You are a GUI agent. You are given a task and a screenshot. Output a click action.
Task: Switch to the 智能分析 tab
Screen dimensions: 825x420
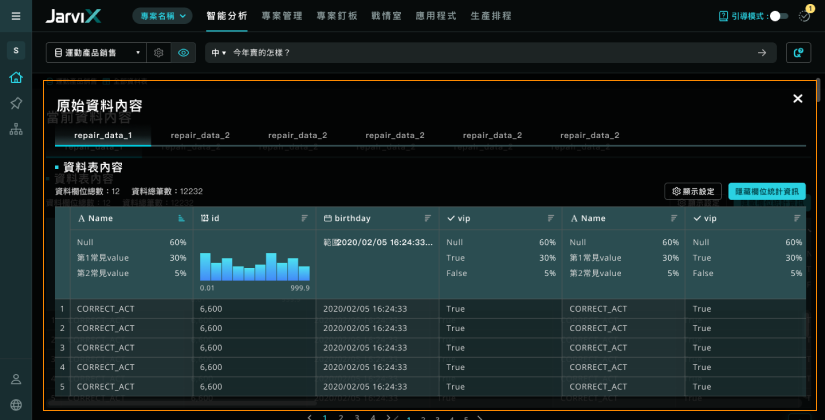(227, 16)
